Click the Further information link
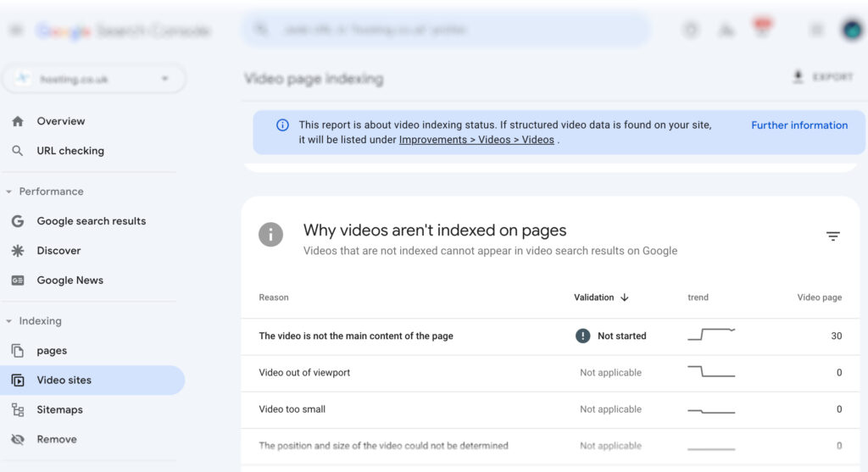Screen dimensions: 868x472 click(x=798, y=125)
